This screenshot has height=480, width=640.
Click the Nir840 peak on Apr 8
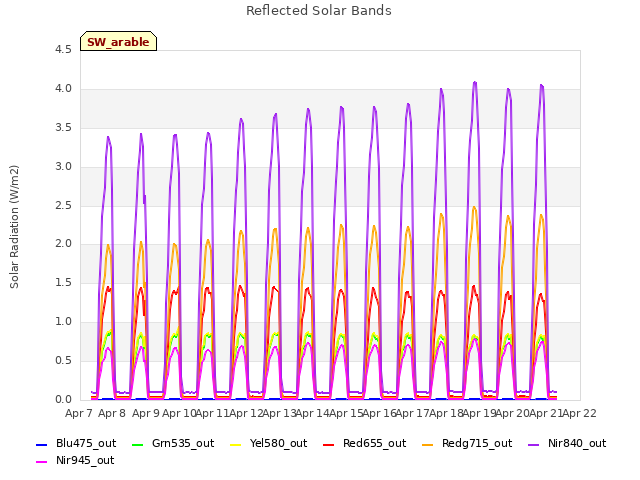click(108, 137)
